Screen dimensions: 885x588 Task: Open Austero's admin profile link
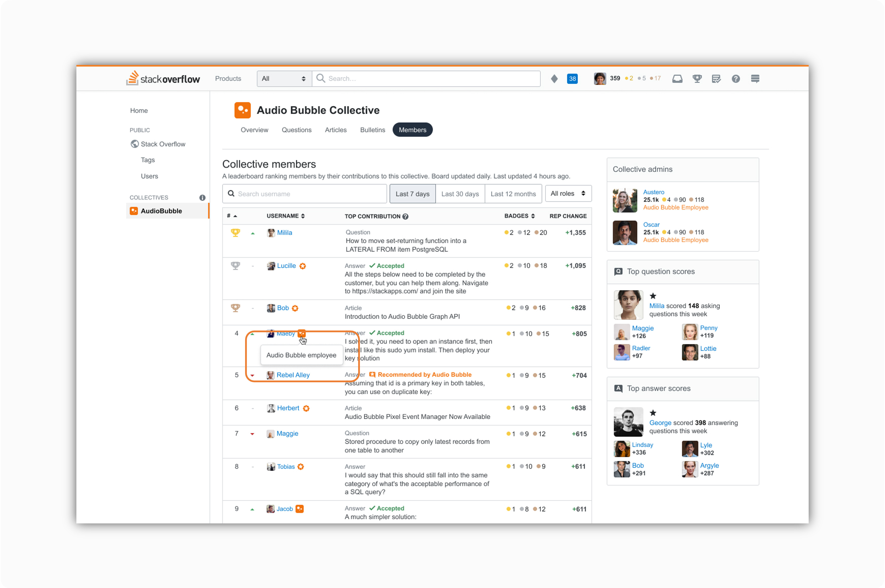tap(653, 192)
